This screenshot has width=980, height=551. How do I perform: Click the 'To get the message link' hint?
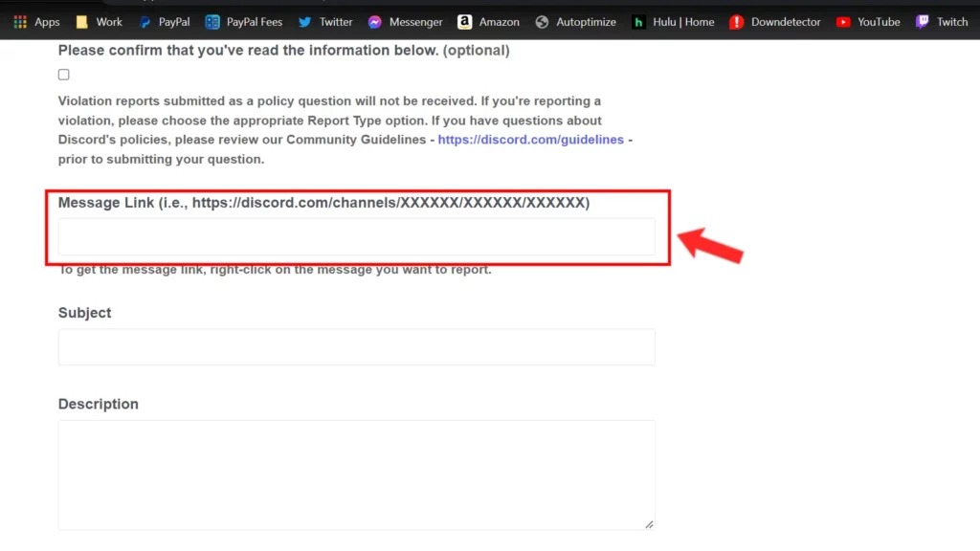(275, 269)
